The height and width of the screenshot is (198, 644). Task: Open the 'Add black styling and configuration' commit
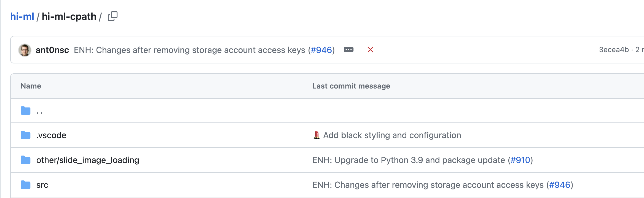pos(392,135)
